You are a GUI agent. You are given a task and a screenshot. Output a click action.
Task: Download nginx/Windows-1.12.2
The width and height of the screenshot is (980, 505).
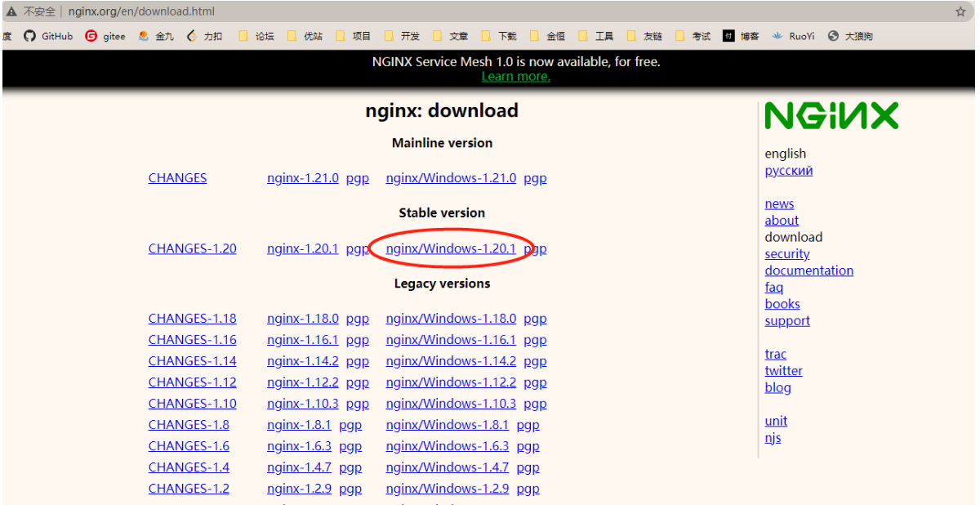tap(451, 382)
